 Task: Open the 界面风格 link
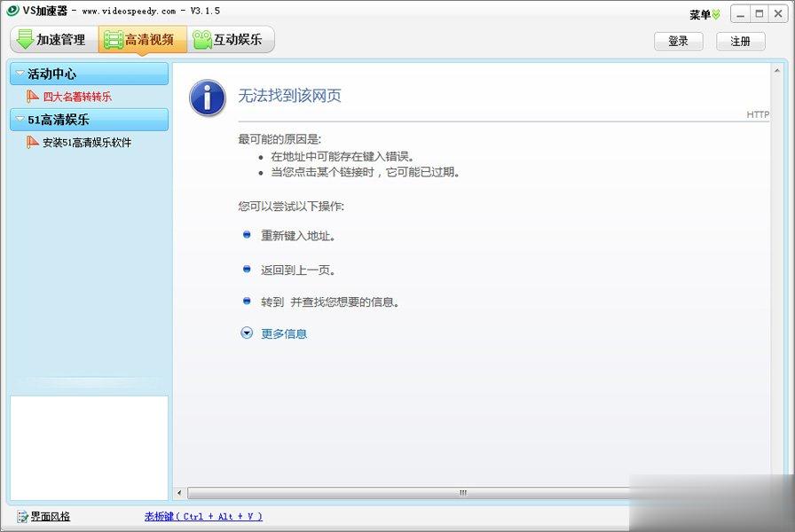click(51, 516)
